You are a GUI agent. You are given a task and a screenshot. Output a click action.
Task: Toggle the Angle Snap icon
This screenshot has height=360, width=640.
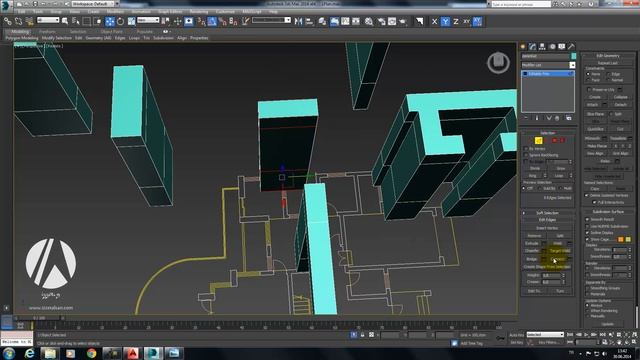click(212, 21)
